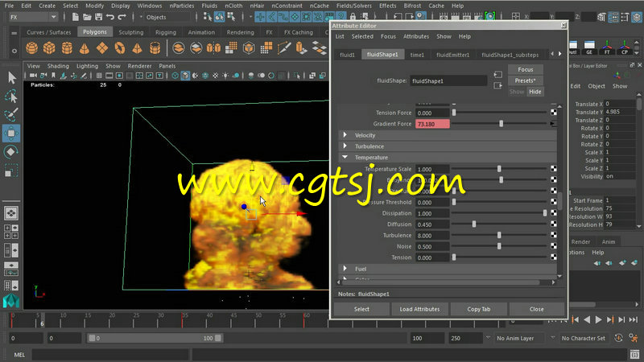The height and width of the screenshot is (362, 644).
Task: Create a polygon torus from the shelf
Action: (119, 48)
